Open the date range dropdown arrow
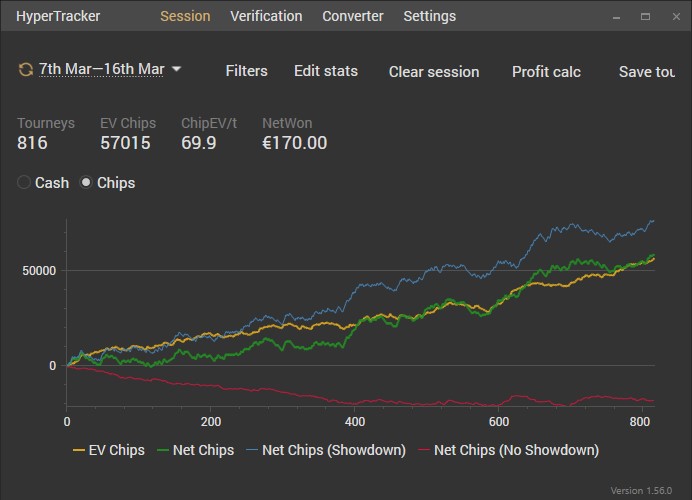Image resolution: width=692 pixels, height=500 pixels. 177,70
